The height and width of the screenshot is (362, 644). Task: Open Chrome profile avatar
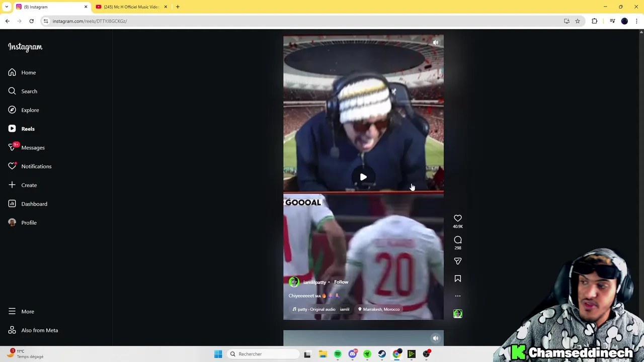pyautogui.click(x=625, y=21)
